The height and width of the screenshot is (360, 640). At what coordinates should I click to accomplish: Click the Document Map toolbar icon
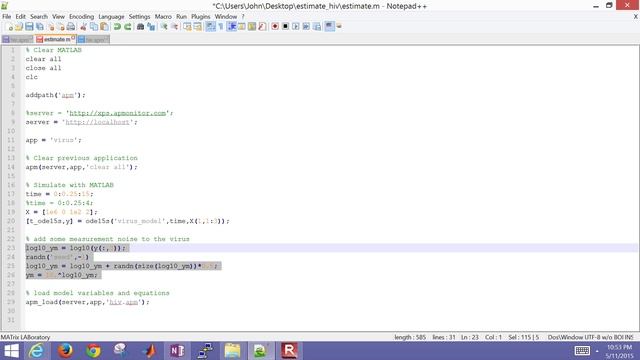coord(252,27)
